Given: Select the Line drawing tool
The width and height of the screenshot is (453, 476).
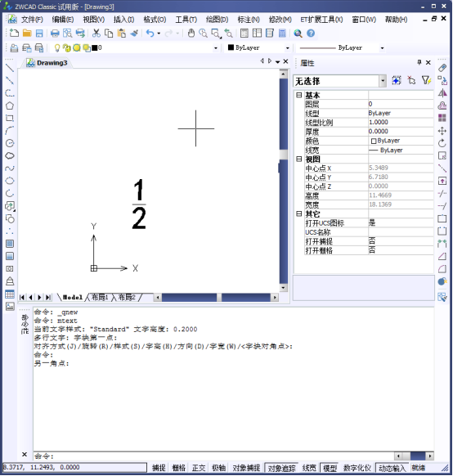Looking at the screenshot, I should 10,68.
